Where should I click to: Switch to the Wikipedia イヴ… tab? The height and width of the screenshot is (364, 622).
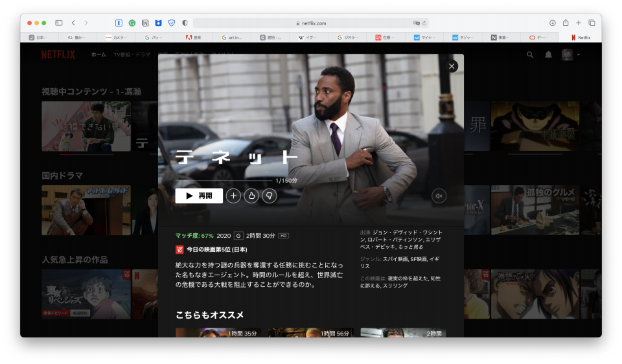pyautogui.click(x=310, y=38)
